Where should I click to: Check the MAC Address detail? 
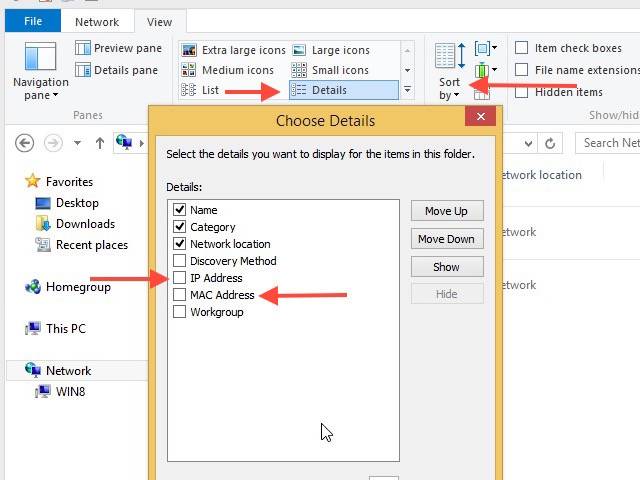(x=180, y=295)
